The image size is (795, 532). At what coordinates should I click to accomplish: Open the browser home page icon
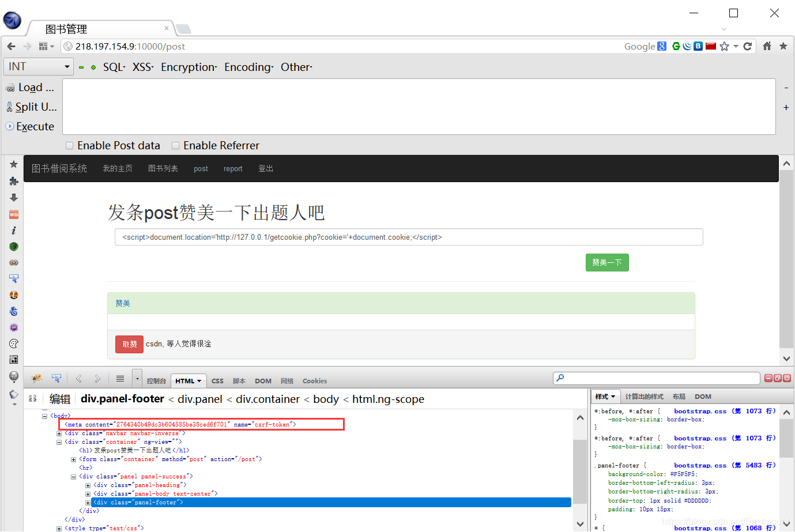tap(767, 46)
